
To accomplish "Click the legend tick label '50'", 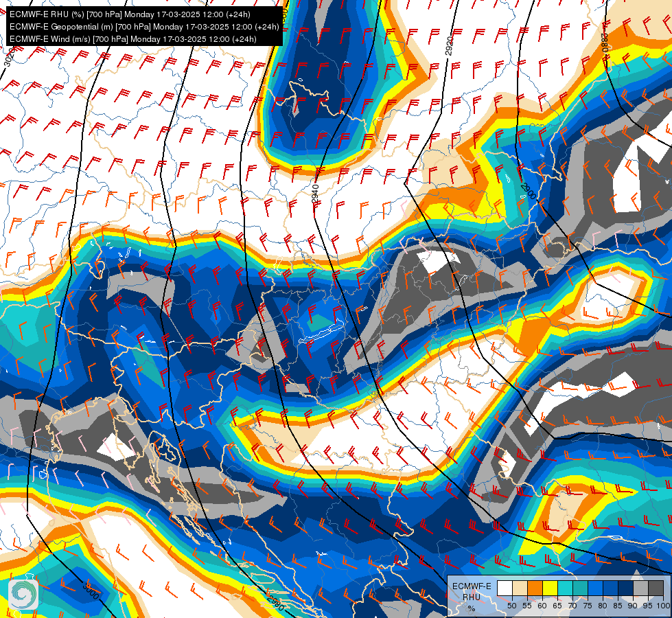I will click(x=511, y=606).
